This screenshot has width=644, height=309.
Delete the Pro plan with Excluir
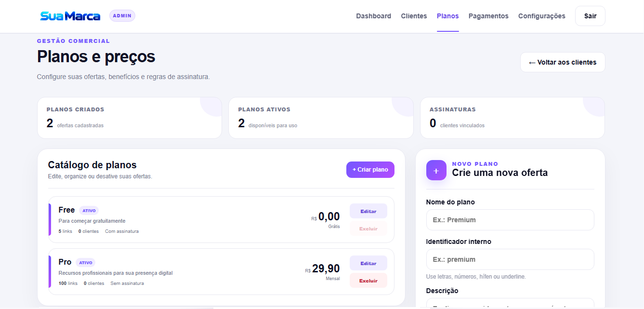[368, 281]
